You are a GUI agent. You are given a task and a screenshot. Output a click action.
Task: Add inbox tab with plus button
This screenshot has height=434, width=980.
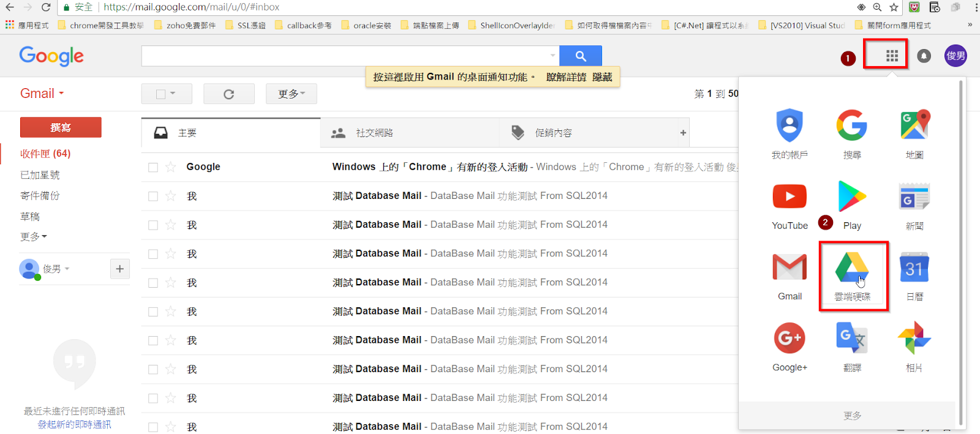[683, 133]
